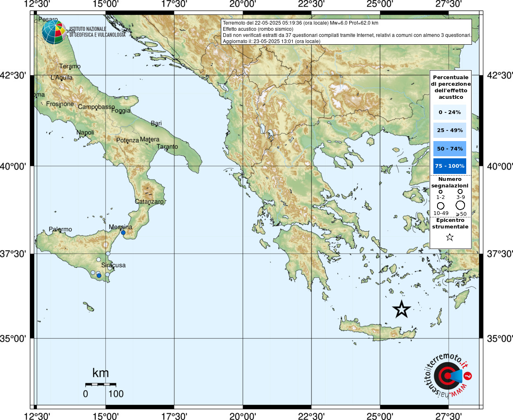Click the Taranto city label
The width and height of the screenshot is (513, 420).
click(167, 146)
